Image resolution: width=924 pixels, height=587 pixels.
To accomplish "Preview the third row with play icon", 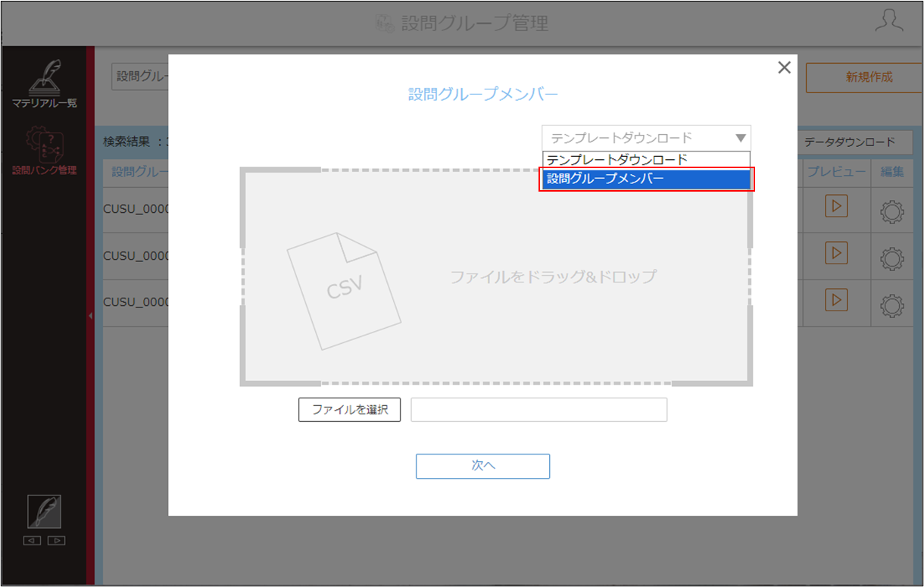I will coord(836,300).
